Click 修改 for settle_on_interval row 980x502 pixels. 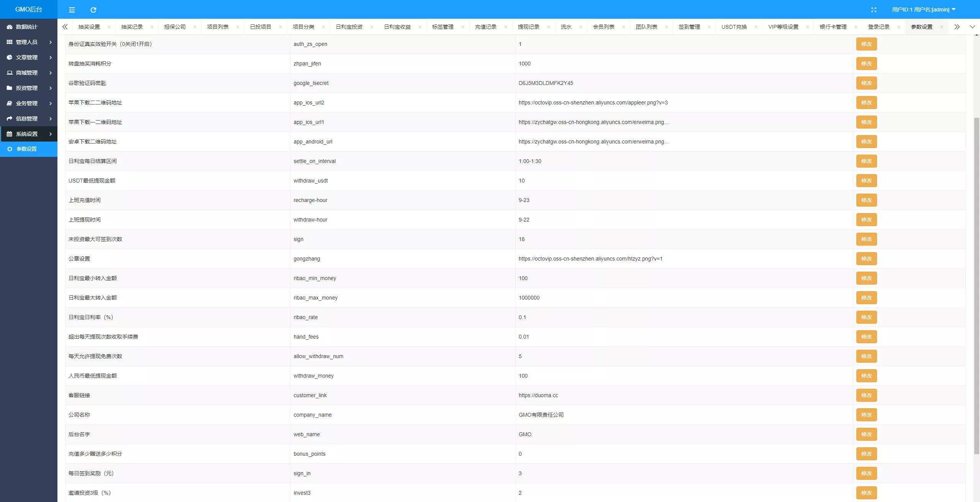pos(866,161)
